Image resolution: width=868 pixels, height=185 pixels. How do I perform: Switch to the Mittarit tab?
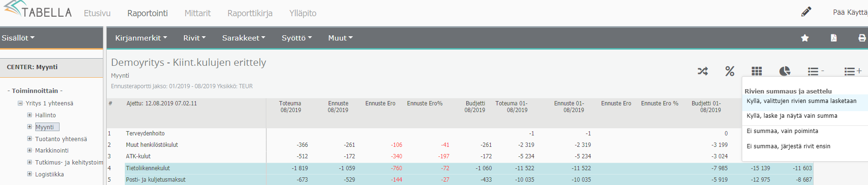(x=197, y=13)
